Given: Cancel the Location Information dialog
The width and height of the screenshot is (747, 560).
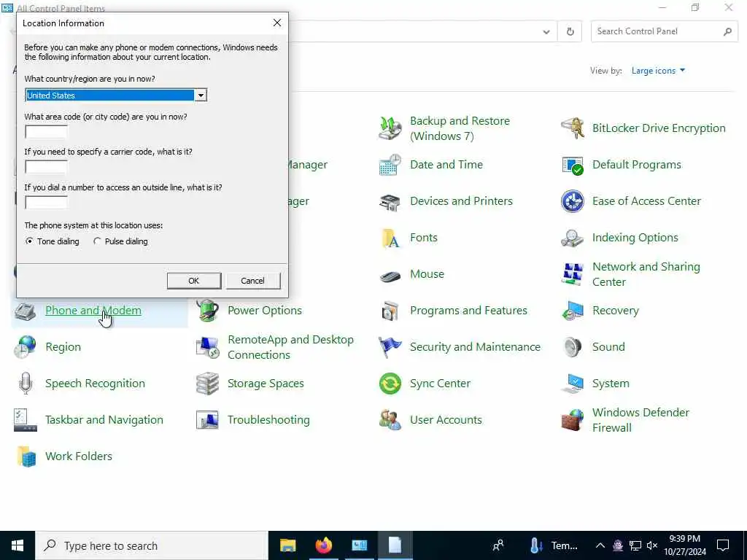Looking at the screenshot, I should click(x=253, y=281).
